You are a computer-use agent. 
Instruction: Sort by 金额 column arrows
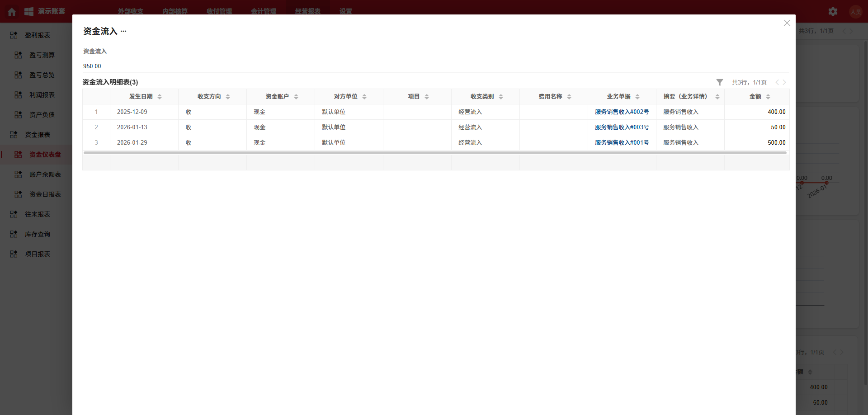pyautogui.click(x=768, y=97)
